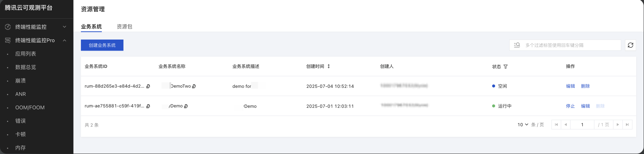Open the 状态 column filter icon
This screenshot has width=644, height=154.
point(506,66)
